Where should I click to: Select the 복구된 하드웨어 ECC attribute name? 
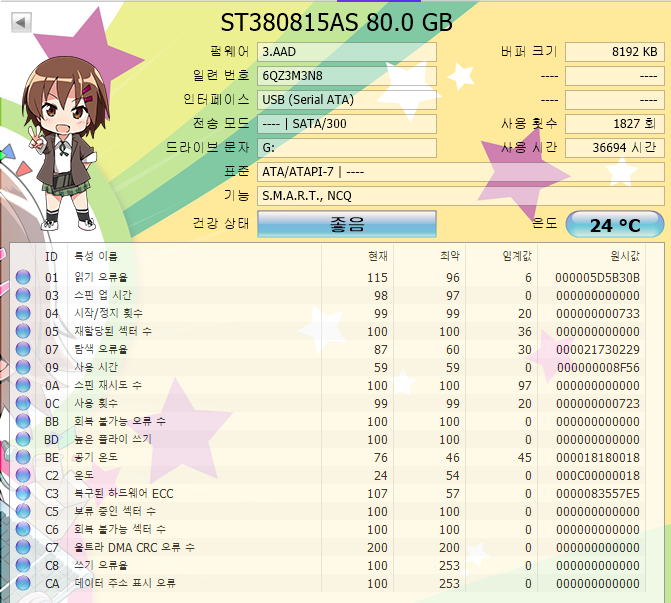click(x=124, y=493)
